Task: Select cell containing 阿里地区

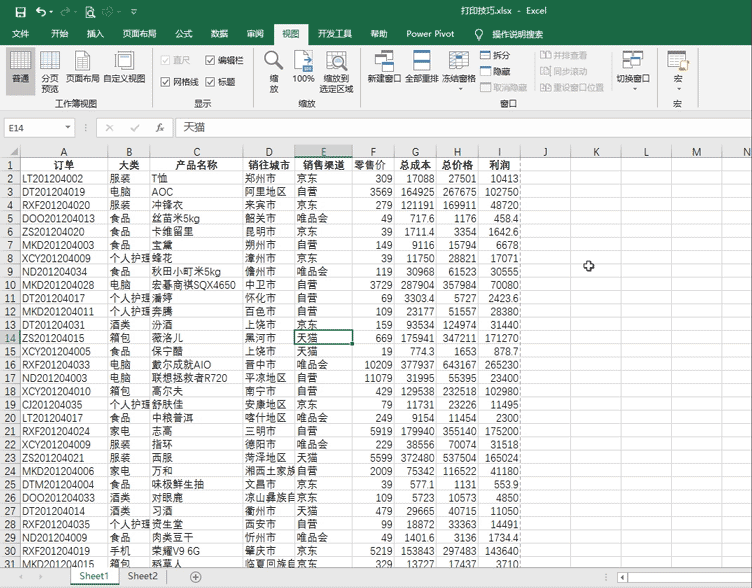Action: click(269, 192)
